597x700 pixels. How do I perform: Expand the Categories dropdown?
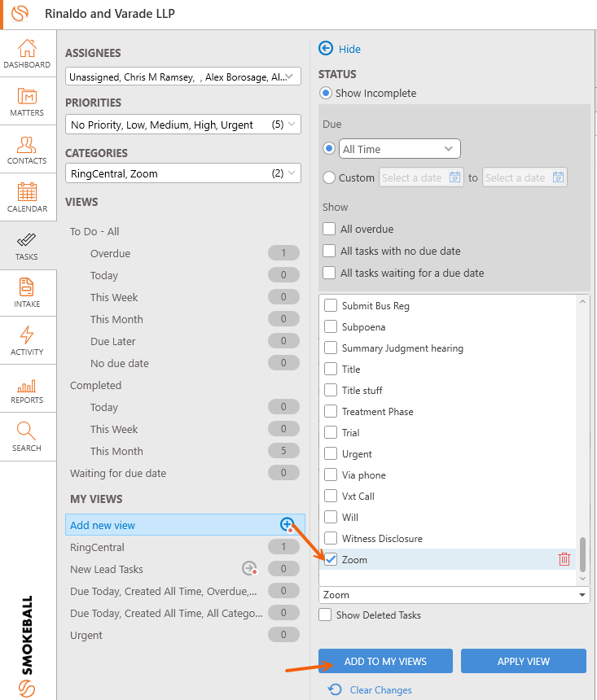click(x=183, y=173)
